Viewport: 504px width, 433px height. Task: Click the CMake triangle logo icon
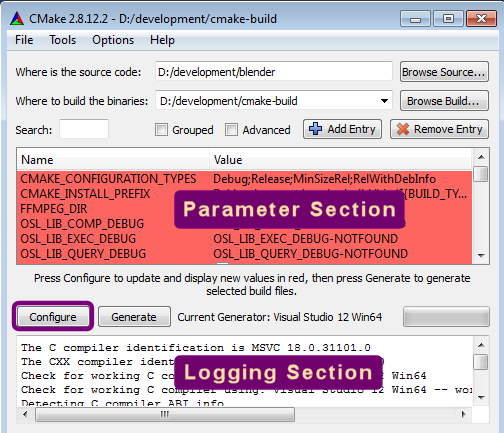(17, 18)
